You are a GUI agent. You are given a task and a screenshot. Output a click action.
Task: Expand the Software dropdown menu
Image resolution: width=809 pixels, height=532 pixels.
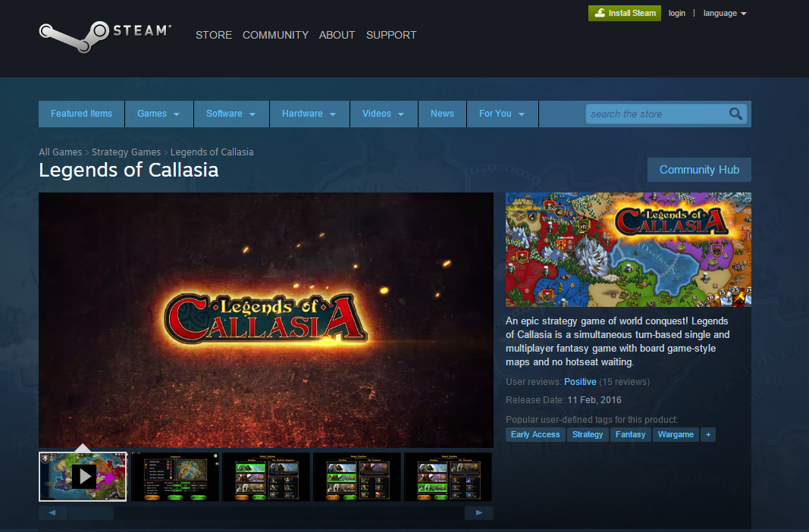pos(231,114)
